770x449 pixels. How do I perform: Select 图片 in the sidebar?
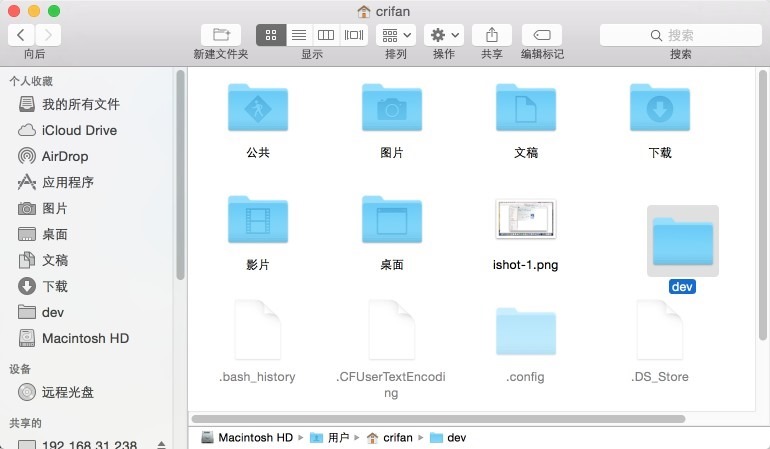pyautogui.click(x=86, y=208)
